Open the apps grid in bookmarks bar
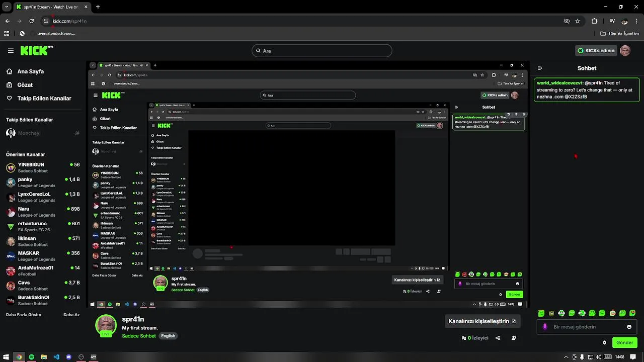 point(7,34)
